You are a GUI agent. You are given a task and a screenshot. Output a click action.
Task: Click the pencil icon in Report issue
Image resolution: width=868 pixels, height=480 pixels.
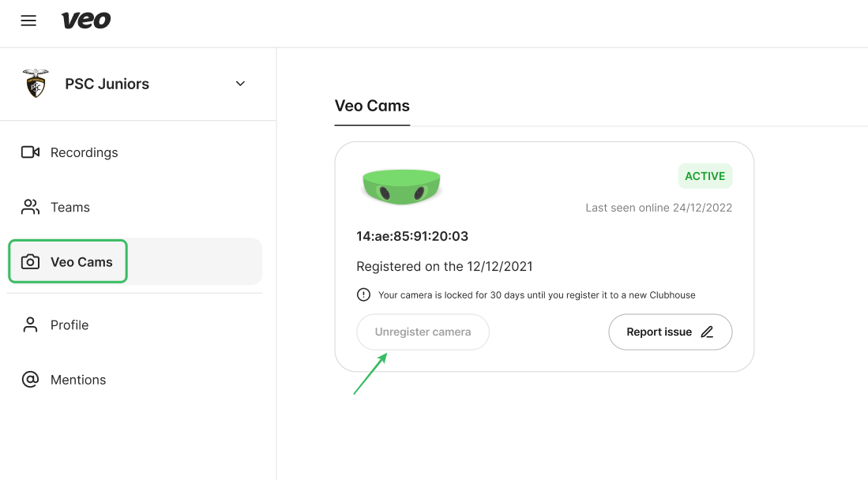pos(707,332)
